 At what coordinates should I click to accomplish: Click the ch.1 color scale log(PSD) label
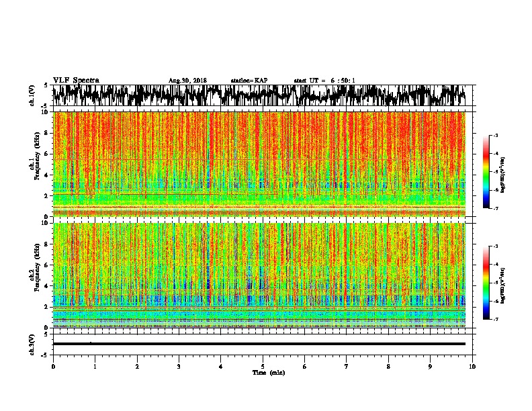click(x=503, y=175)
